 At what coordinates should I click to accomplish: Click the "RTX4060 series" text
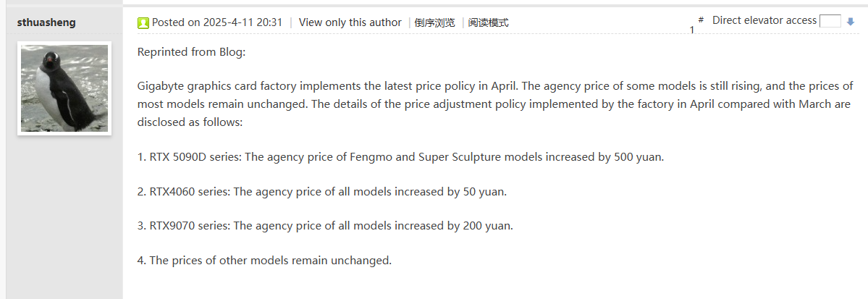coord(189,192)
